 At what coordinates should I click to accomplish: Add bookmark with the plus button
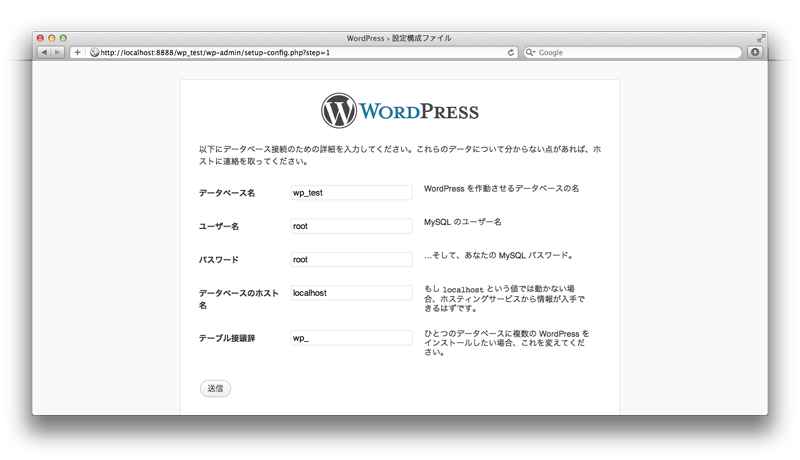[x=78, y=52]
